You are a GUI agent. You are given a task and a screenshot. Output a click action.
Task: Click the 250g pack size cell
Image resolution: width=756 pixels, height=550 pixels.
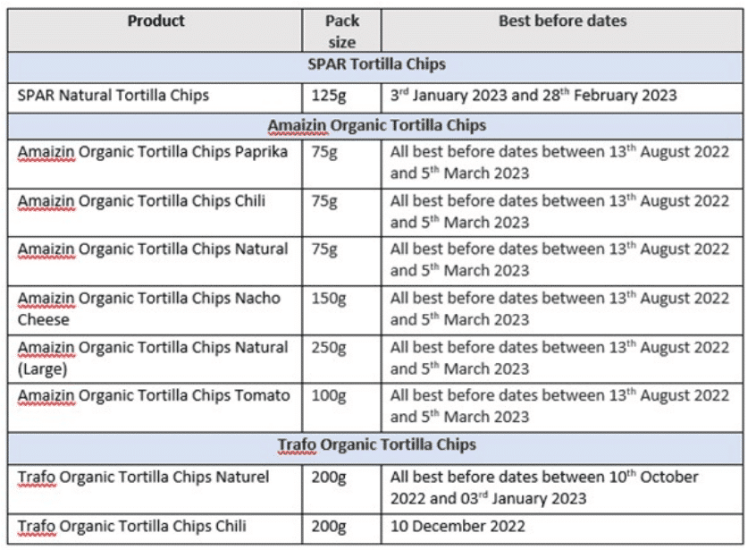(342, 359)
